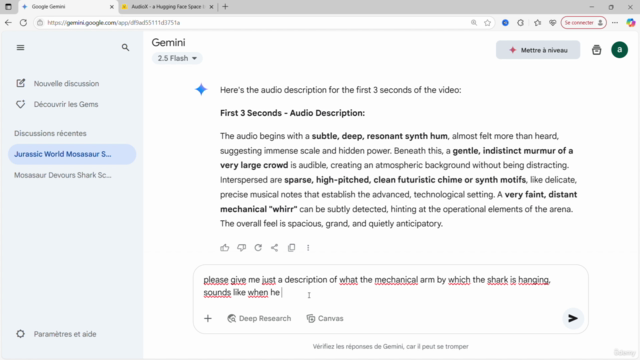The image size is (640, 360).
Task: Click "Discussions récentes" section label
Action: (50, 133)
